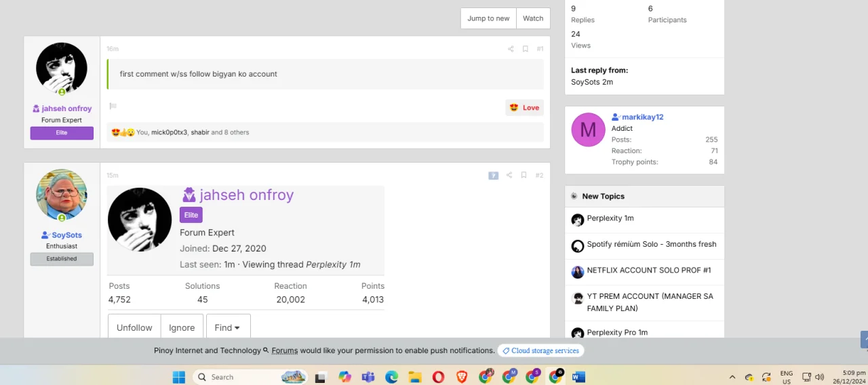Click Solutions count 45
This screenshot has width=868, height=385.
[x=202, y=300]
